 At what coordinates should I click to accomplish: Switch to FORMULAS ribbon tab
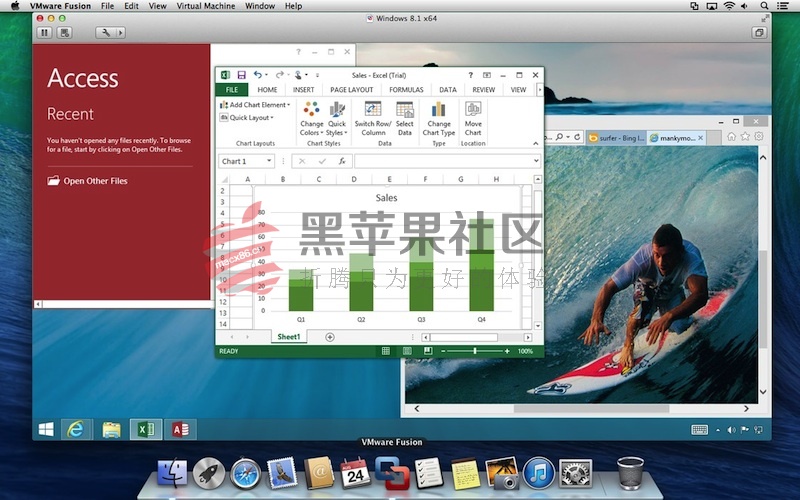pyautogui.click(x=406, y=89)
